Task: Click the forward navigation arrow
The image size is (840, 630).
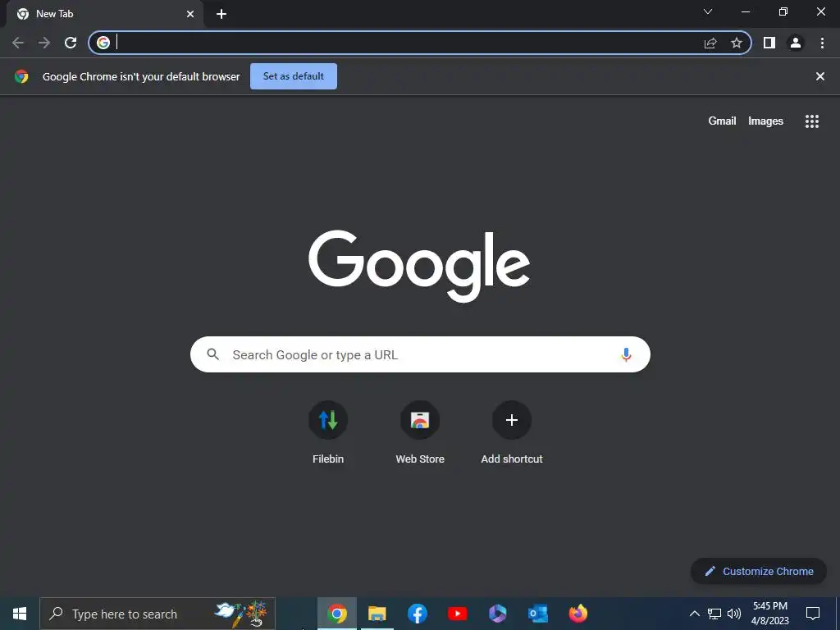Action: pos(44,43)
